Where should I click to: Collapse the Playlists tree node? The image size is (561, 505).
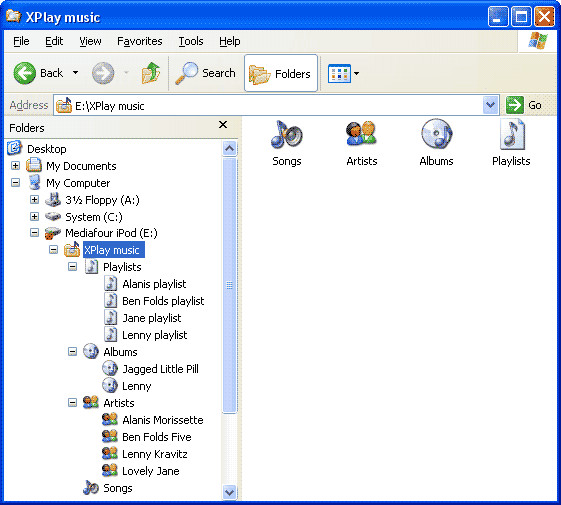(x=72, y=267)
